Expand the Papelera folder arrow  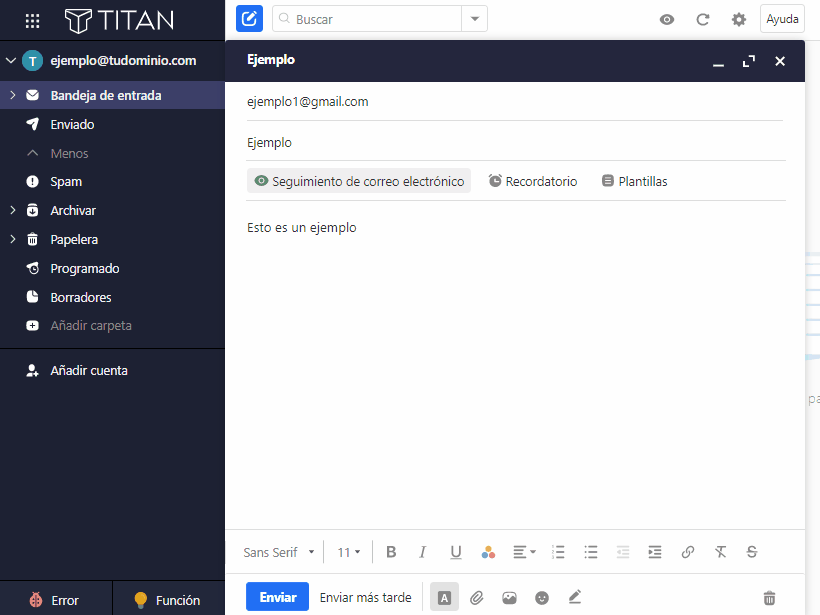click(13, 240)
